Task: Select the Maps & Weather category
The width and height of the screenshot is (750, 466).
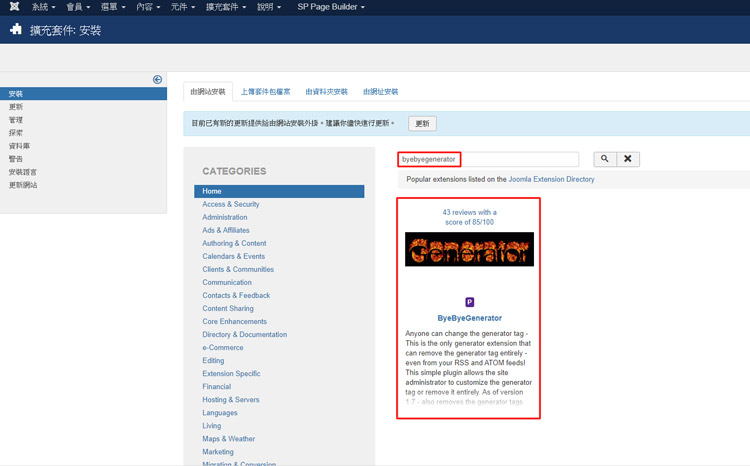Action: coord(228,438)
